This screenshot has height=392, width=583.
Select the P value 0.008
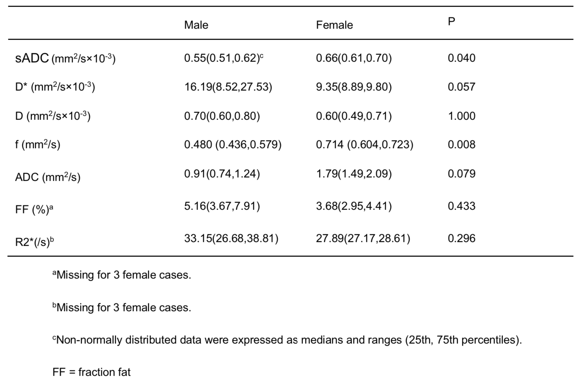click(461, 145)
